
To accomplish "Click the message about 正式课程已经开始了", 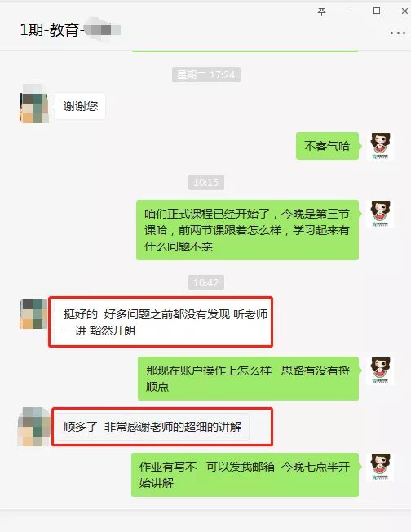I will click(x=247, y=230).
